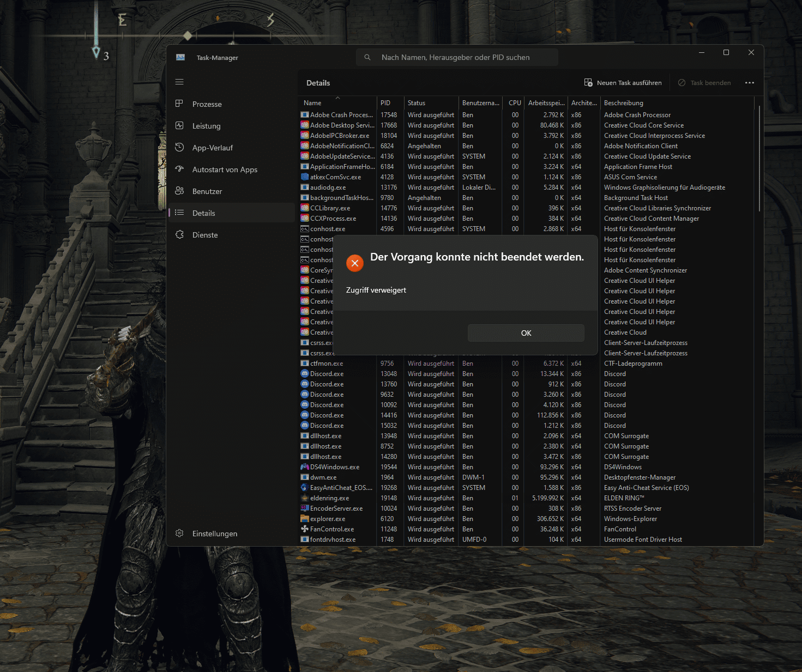The width and height of the screenshot is (802, 672).
Task: Click the Task beenden button
Action: tap(704, 83)
